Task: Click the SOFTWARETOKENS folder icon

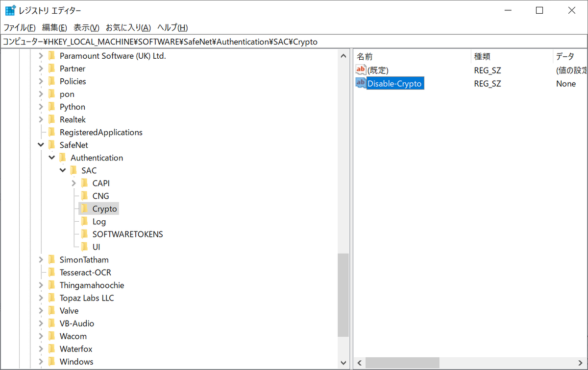Action: 84,234
